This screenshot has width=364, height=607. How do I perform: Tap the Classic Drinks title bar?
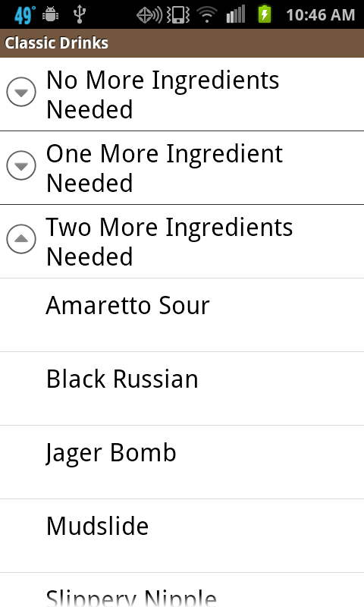click(x=182, y=43)
